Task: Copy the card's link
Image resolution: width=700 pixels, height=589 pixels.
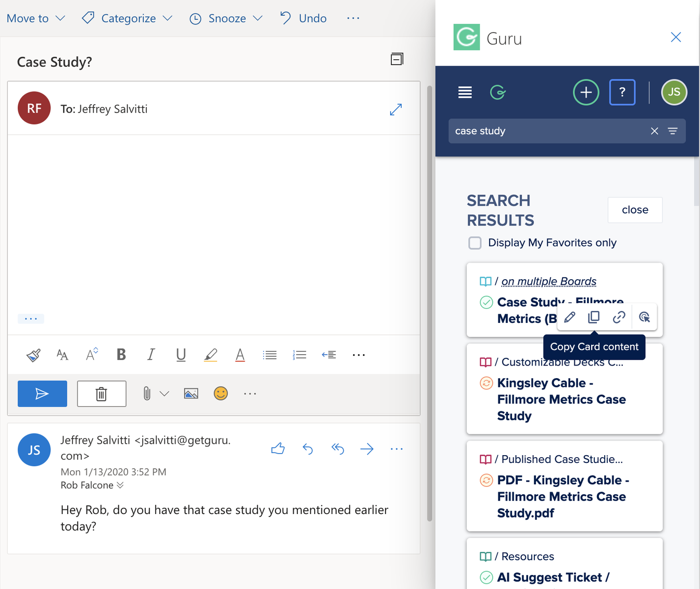Action: (619, 317)
